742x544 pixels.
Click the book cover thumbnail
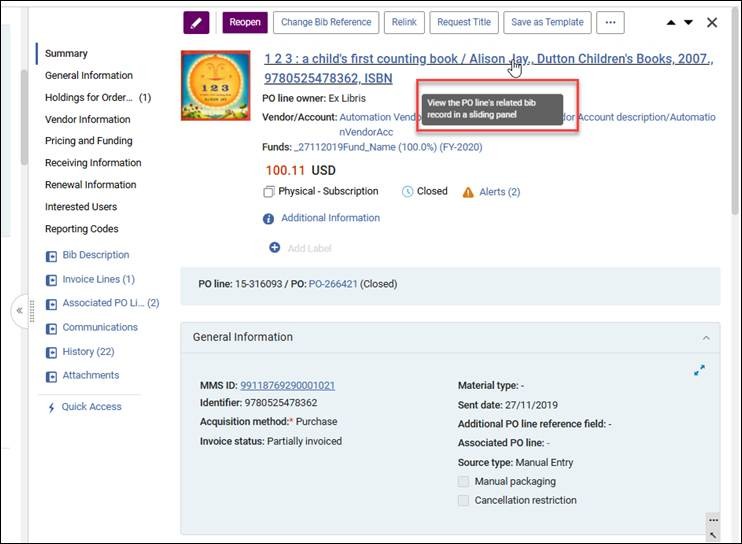215,86
